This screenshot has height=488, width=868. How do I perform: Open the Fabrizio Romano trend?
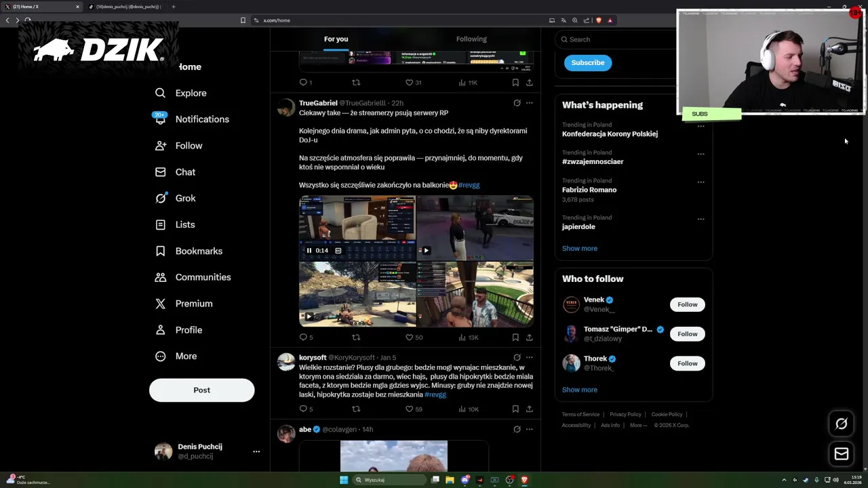(589, 190)
